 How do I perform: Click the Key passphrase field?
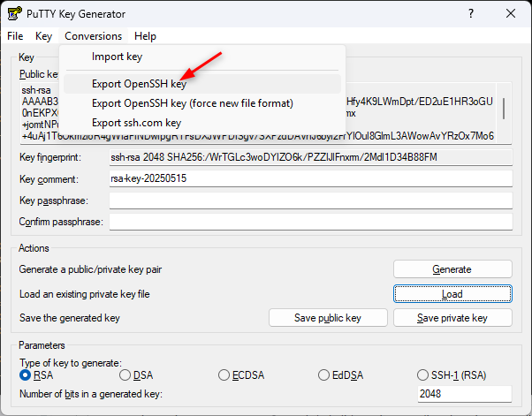pos(311,200)
